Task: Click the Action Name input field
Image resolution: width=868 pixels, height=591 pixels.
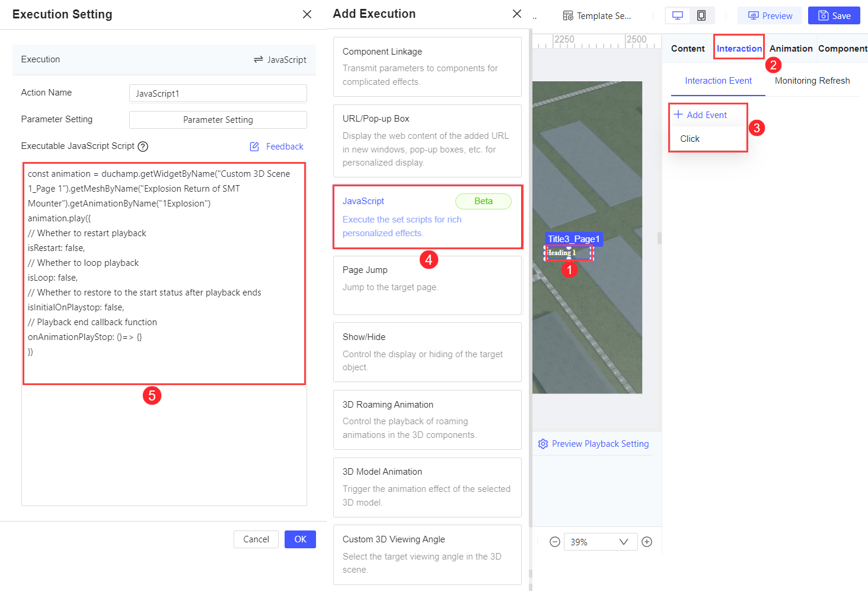Action: coord(218,93)
